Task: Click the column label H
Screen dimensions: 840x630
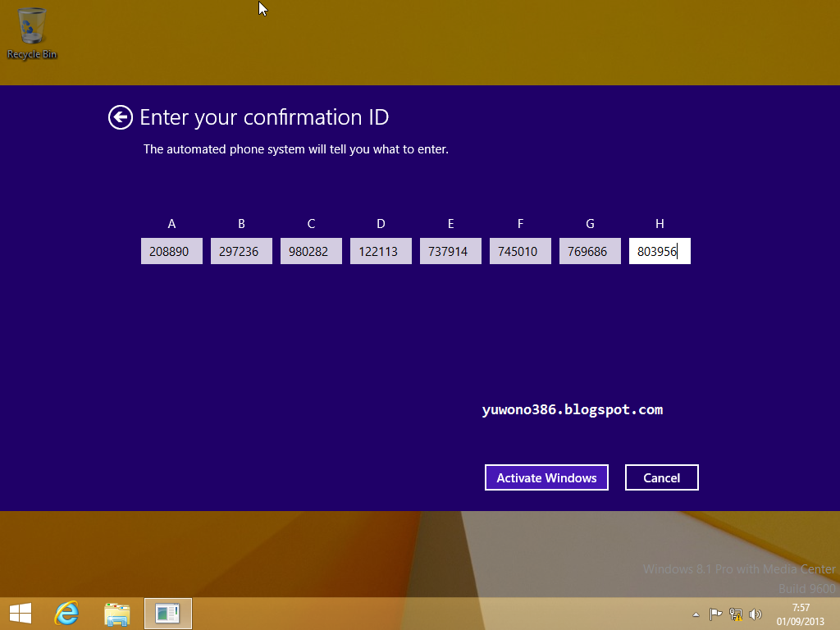Action: [x=660, y=224]
